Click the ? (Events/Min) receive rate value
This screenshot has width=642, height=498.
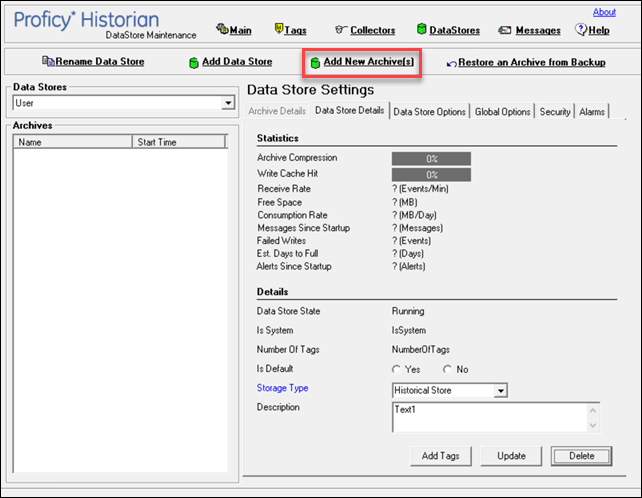point(420,189)
